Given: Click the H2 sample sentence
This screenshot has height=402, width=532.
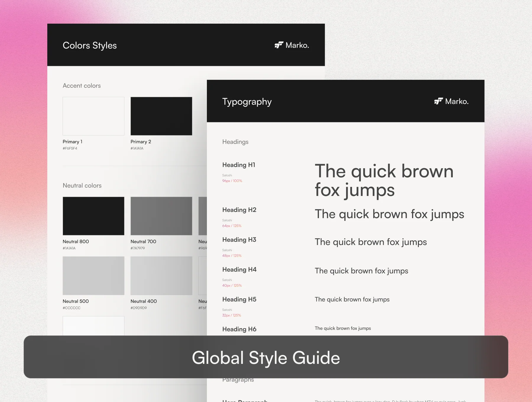Looking at the screenshot, I should (x=389, y=214).
